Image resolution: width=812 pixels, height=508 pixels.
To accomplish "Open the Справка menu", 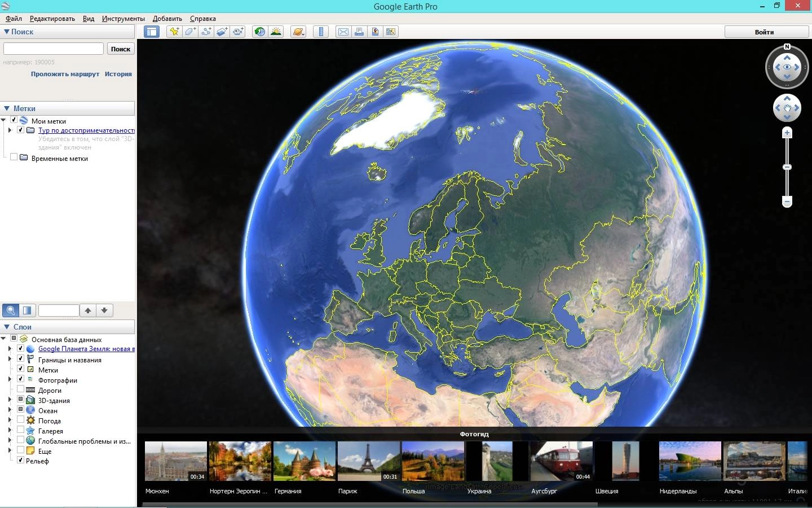I will pyautogui.click(x=203, y=19).
